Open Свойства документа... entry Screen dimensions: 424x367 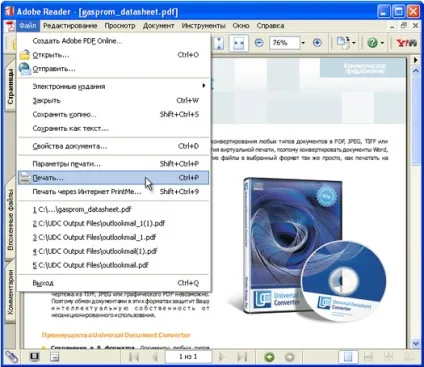click(113, 146)
